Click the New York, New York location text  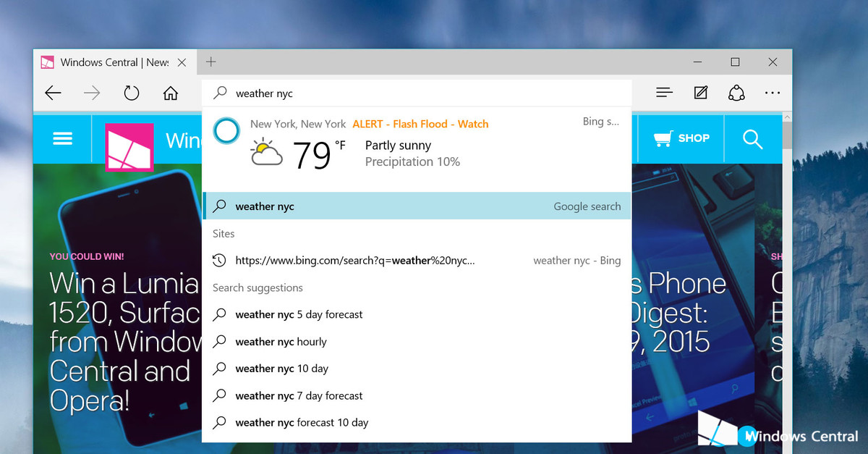tap(298, 124)
